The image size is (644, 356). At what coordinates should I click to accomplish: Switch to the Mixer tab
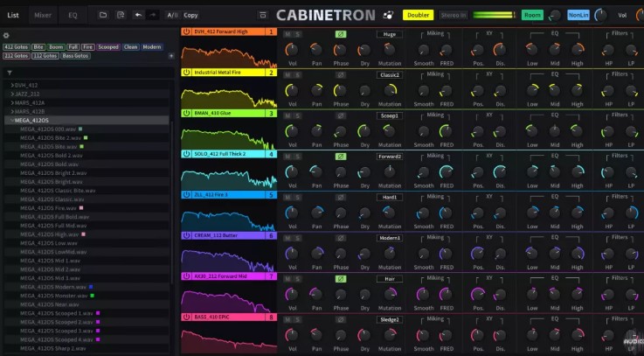click(43, 15)
